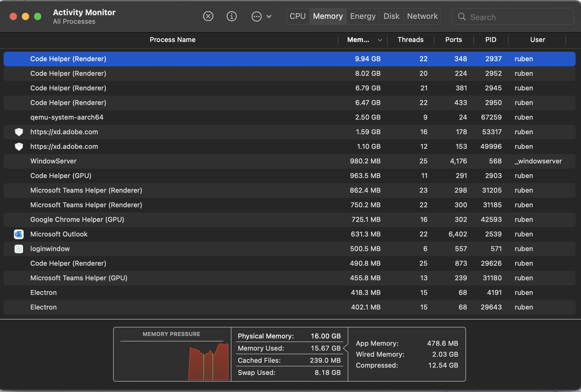Sort by the Mem... column header

(x=358, y=40)
